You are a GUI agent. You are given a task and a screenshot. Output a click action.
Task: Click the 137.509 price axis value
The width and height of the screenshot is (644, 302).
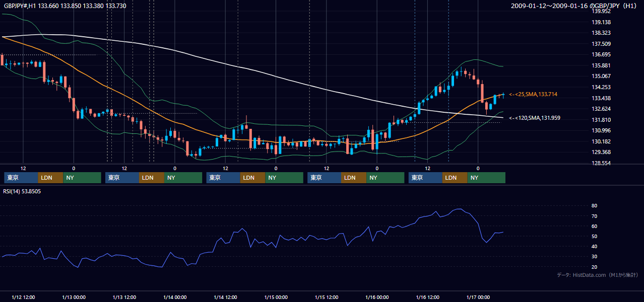click(601, 44)
